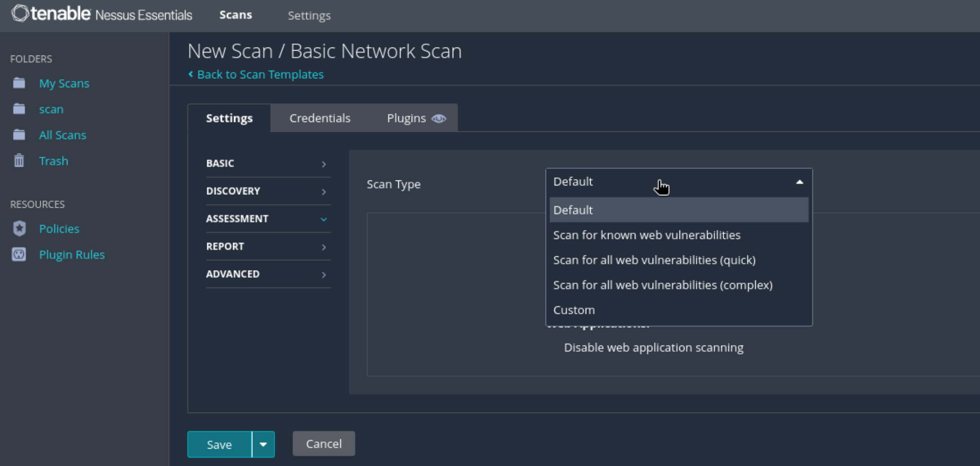The image size is (980, 466).
Task: Go Back to Scan Templates
Action: [260, 74]
